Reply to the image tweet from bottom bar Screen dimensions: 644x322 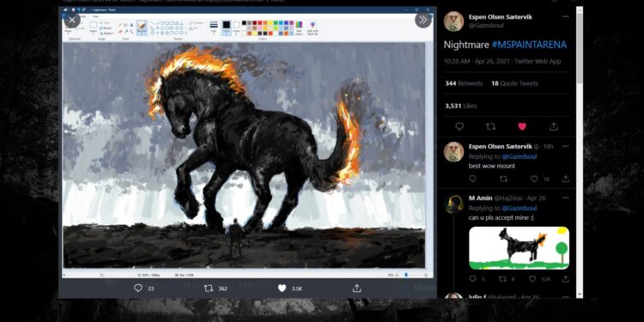[138, 289]
